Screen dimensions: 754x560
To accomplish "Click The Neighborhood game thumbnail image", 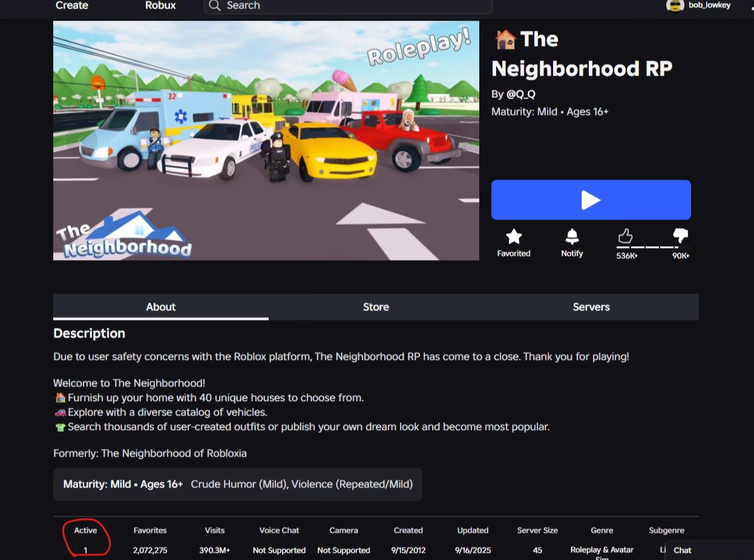I will 266,140.
